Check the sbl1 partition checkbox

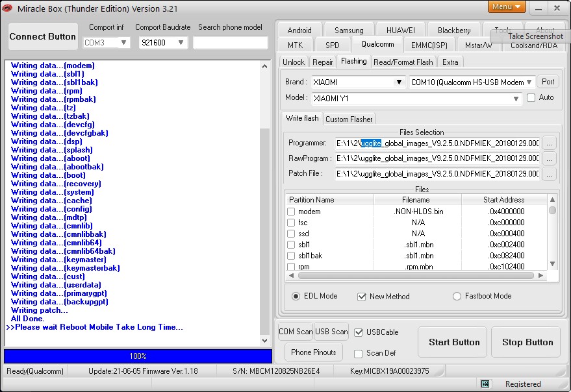pyautogui.click(x=291, y=245)
